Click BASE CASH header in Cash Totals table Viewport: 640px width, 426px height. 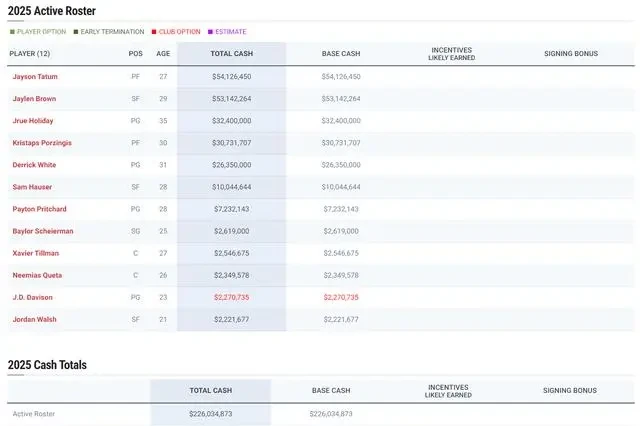pos(331,390)
